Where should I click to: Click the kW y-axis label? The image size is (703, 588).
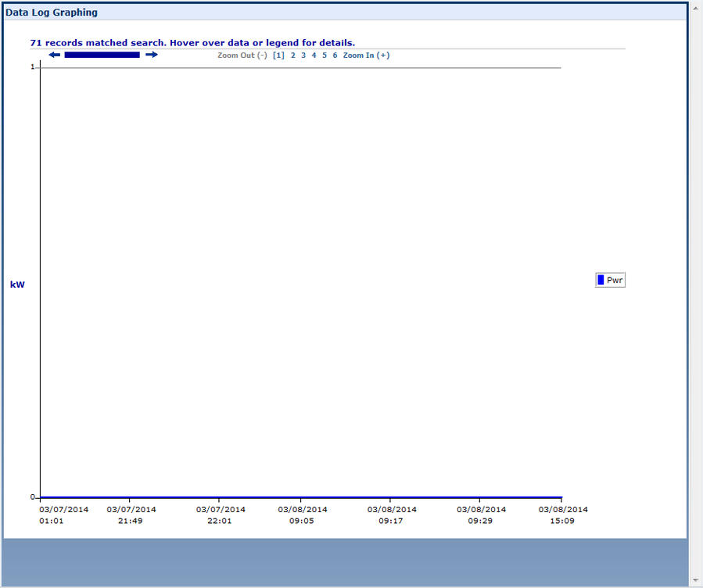point(17,285)
